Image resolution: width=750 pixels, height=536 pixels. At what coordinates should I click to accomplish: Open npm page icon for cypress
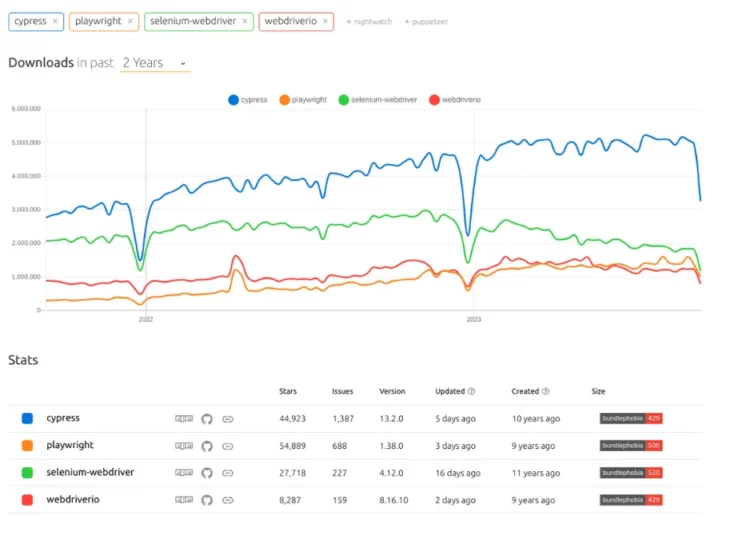click(184, 419)
